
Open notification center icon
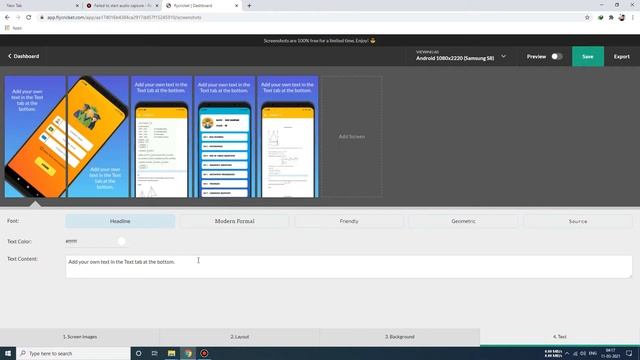coord(629,353)
